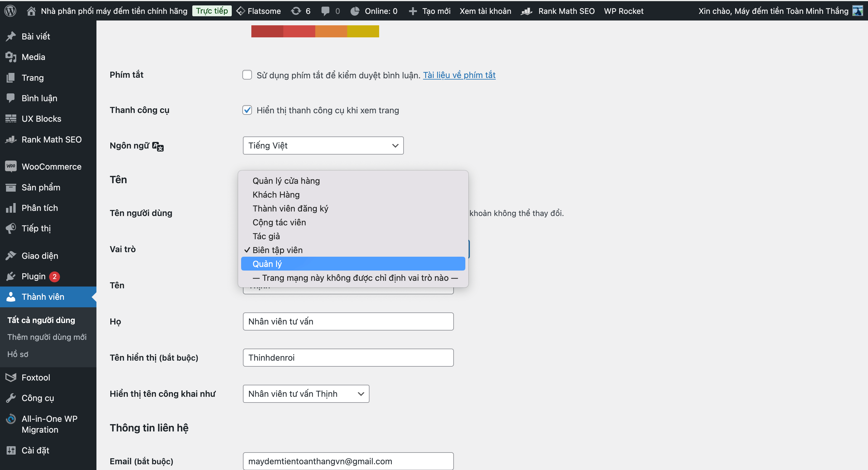Screen dimensions: 868x470
Task: Choose the Tác giả role option
Action: point(266,236)
